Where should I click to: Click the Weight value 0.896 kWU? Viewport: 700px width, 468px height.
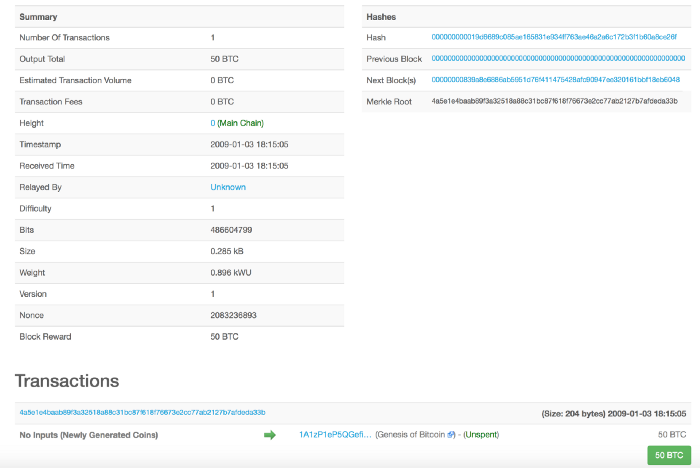231,272
